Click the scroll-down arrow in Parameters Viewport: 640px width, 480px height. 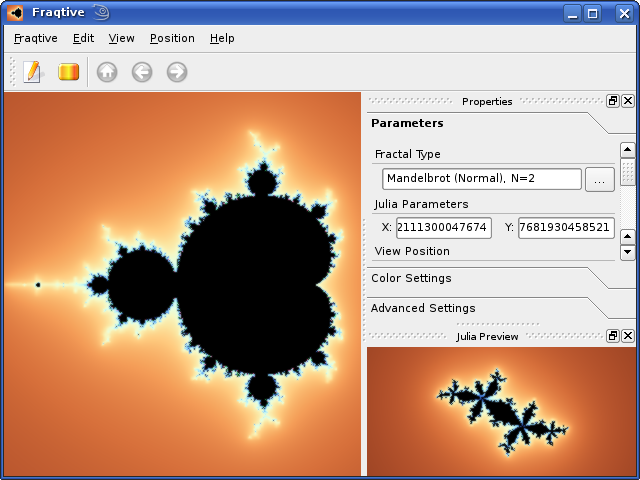pyautogui.click(x=627, y=252)
